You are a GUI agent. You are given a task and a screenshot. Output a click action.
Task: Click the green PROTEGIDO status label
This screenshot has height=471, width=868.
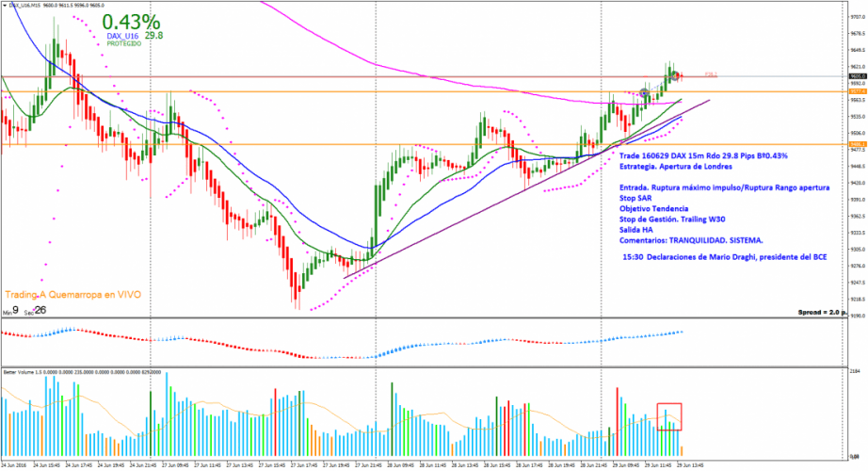(124, 44)
